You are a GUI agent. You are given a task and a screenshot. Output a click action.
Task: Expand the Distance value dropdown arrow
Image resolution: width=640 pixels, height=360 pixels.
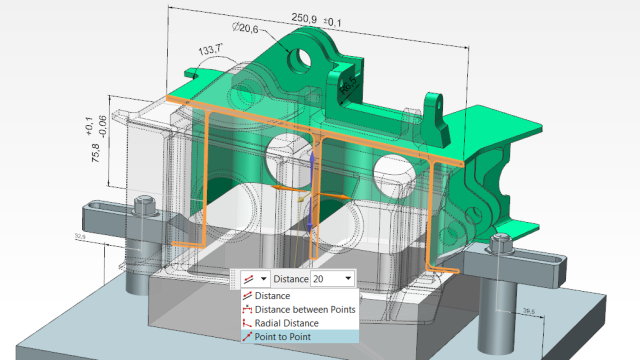(x=348, y=279)
